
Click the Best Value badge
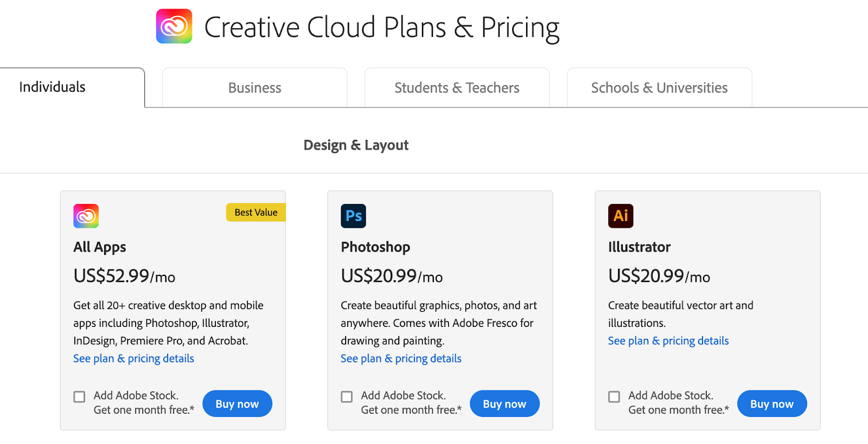pos(256,213)
